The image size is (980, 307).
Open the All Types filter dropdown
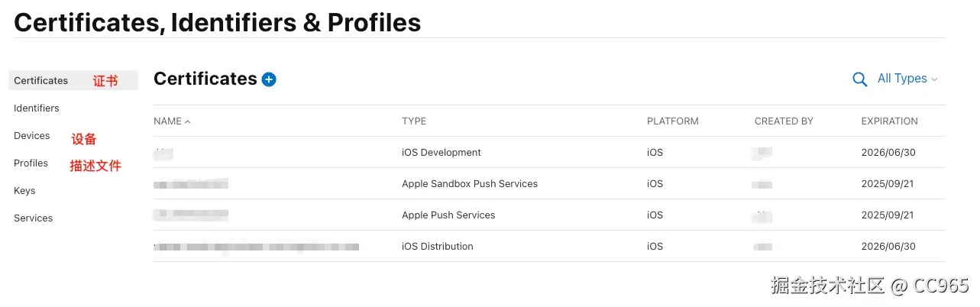(x=907, y=79)
